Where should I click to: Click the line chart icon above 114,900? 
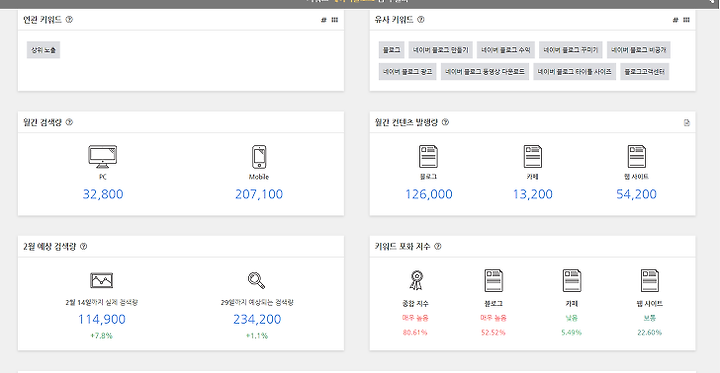coord(101,280)
